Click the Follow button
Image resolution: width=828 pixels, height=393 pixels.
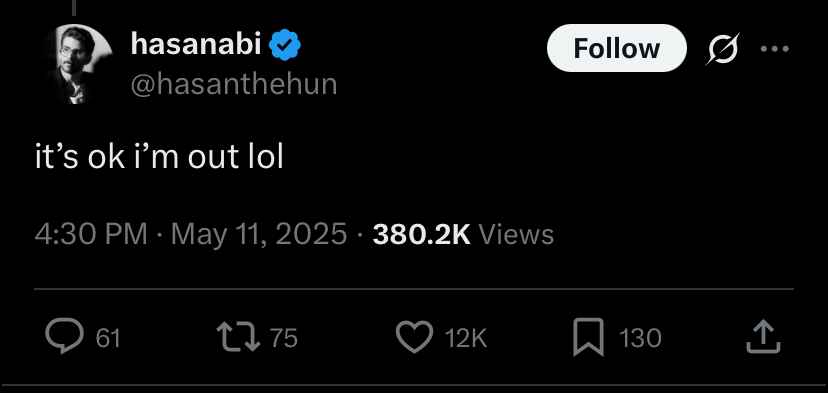tap(617, 48)
